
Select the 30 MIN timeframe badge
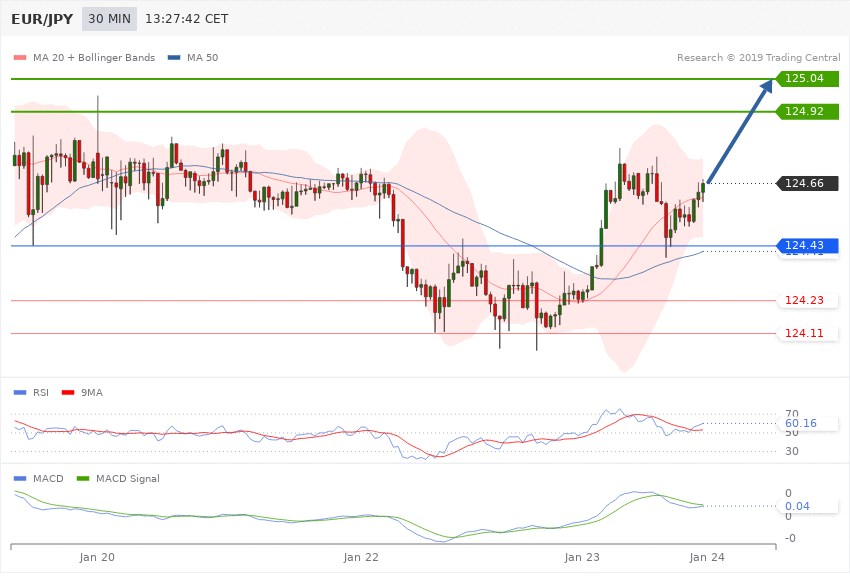(x=110, y=19)
